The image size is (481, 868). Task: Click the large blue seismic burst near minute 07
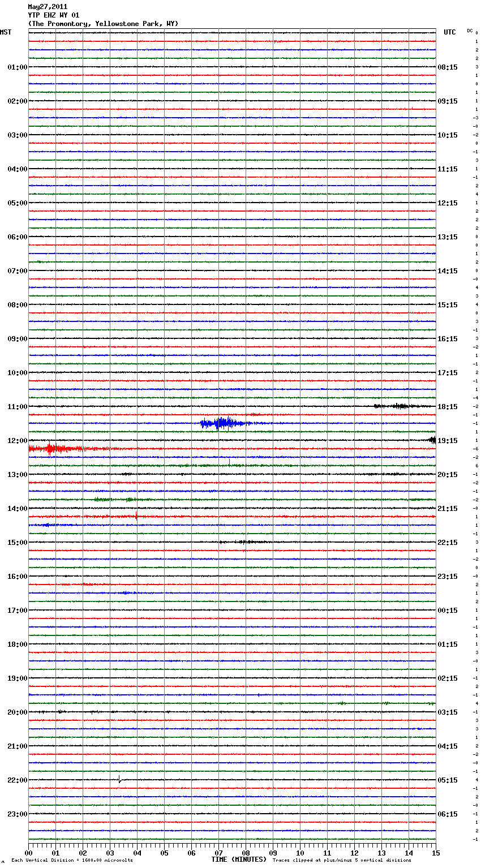point(224,423)
